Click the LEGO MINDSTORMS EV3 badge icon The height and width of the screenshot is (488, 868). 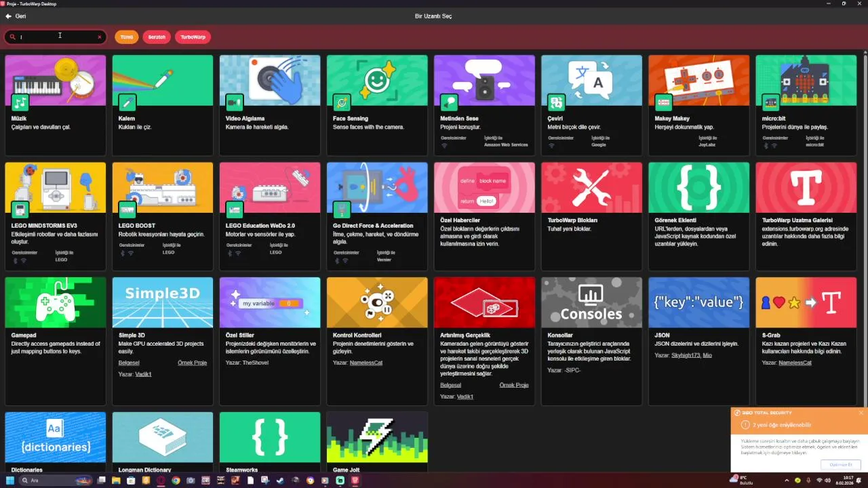point(20,209)
